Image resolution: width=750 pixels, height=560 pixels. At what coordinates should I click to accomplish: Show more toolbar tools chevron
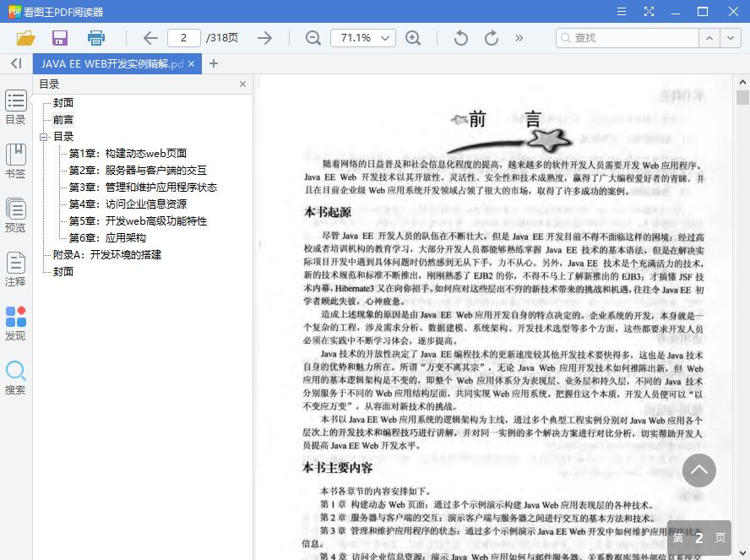tap(519, 38)
